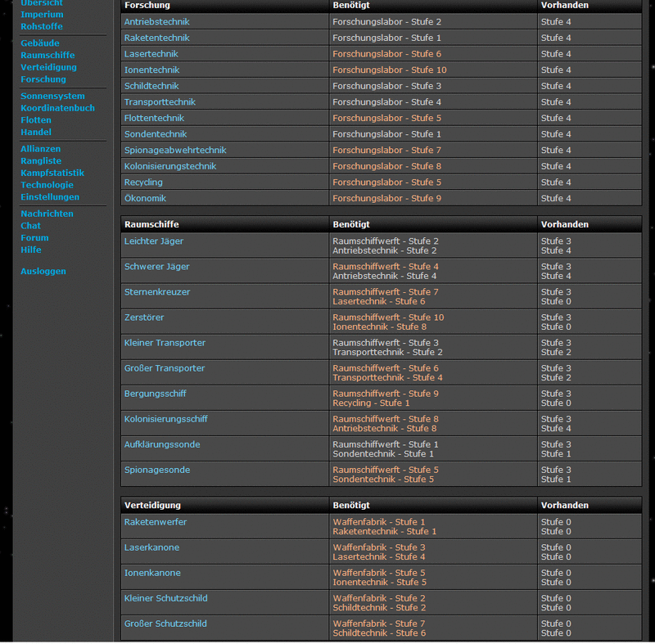Open the Leichter Jäger ship details

[154, 241]
